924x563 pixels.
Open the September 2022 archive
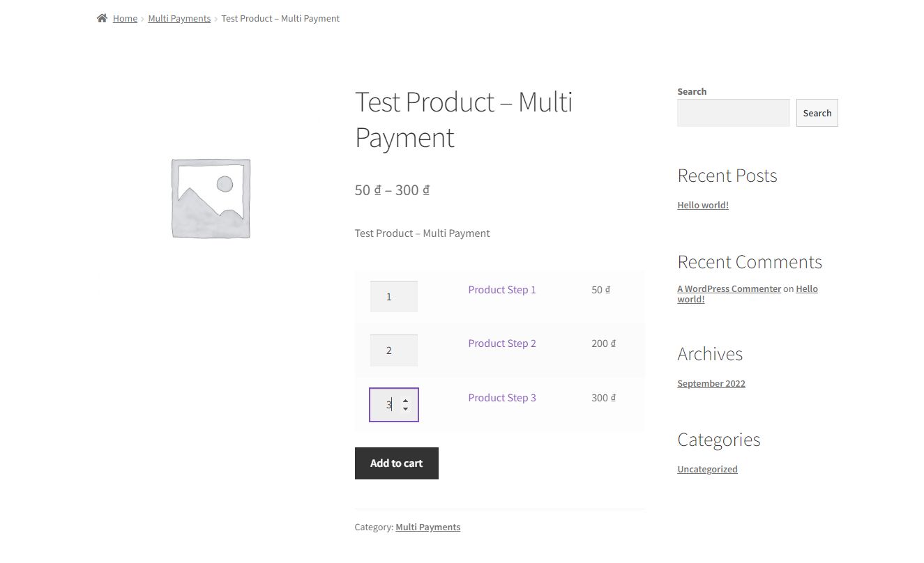tap(711, 384)
